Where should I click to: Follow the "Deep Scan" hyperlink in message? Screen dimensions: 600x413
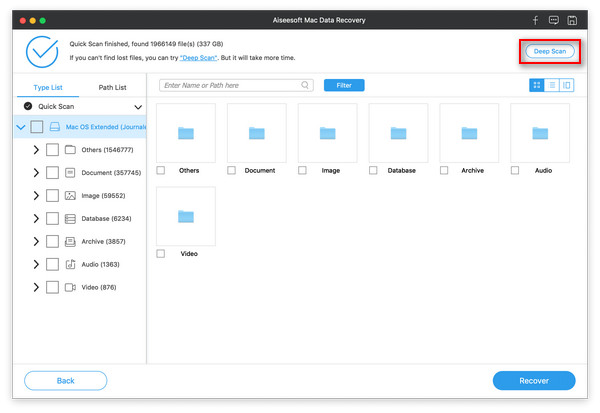[199, 58]
